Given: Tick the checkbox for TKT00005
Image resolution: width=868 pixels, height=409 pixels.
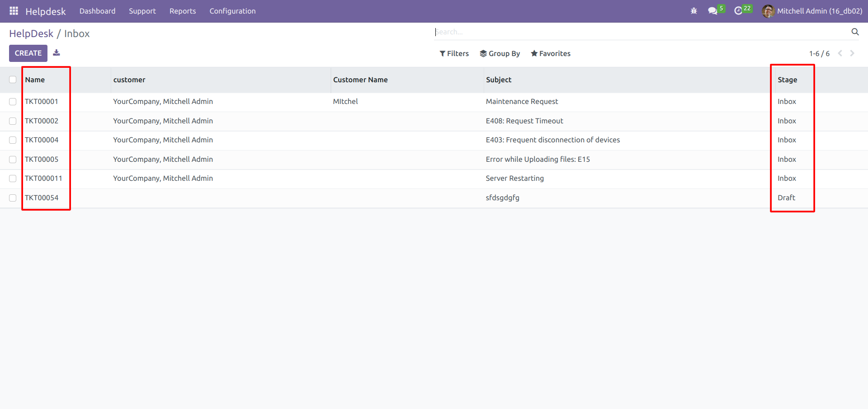Looking at the screenshot, I should (x=13, y=160).
